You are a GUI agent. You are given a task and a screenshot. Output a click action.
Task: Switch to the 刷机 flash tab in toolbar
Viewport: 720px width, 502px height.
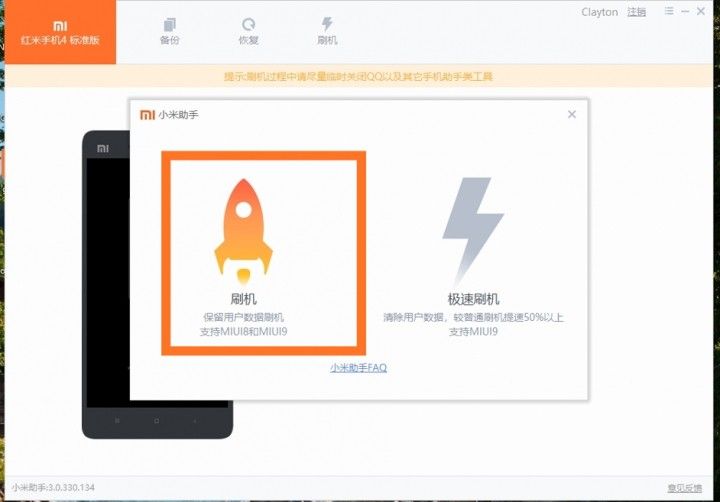[x=327, y=31]
